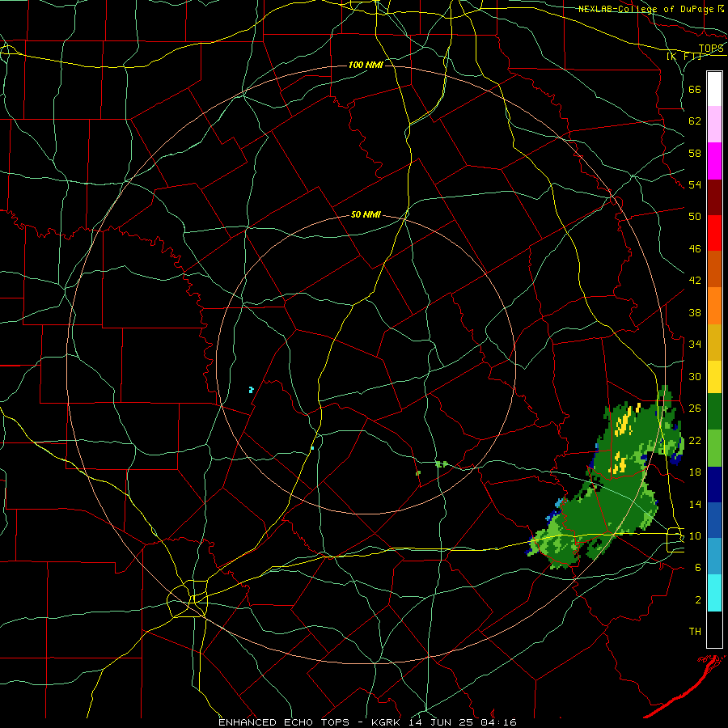Click the small cyan echo west of center
Image resolution: width=728 pixels, height=728 pixels.
coord(252,390)
